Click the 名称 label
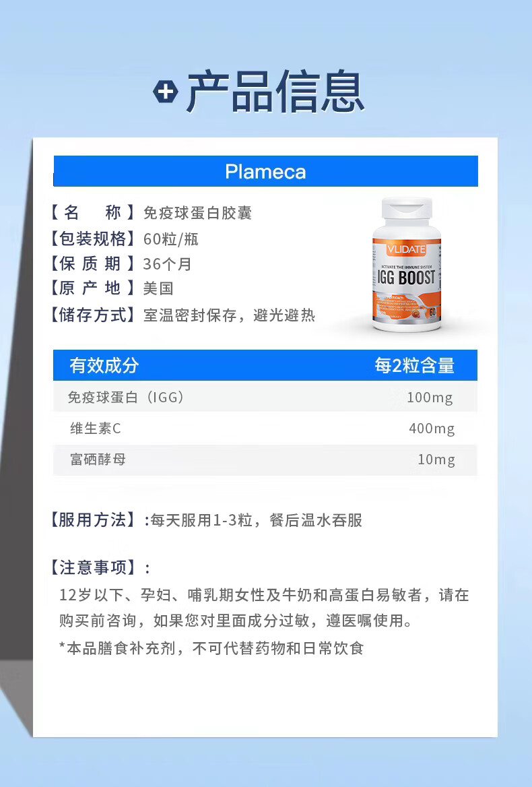This screenshot has width=532, height=787. (93, 213)
